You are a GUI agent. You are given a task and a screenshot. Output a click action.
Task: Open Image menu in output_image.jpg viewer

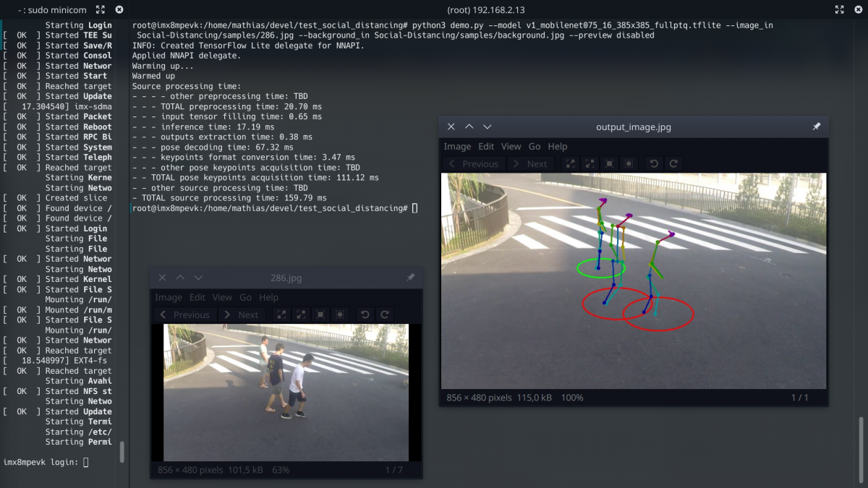coord(457,146)
